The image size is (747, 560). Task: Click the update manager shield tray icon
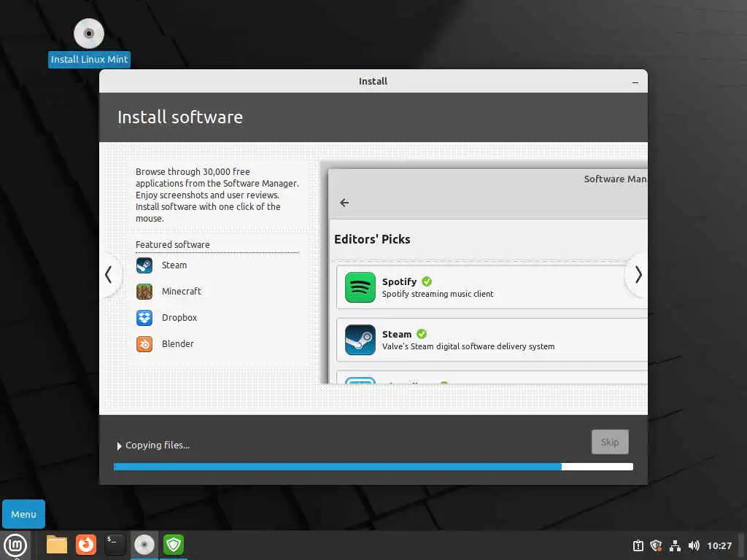point(656,545)
